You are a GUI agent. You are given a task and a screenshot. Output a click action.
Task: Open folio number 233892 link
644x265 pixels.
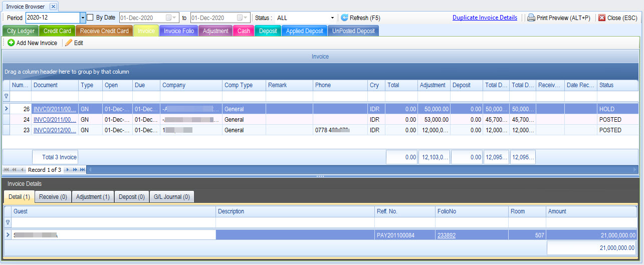click(x=446, y=235)
